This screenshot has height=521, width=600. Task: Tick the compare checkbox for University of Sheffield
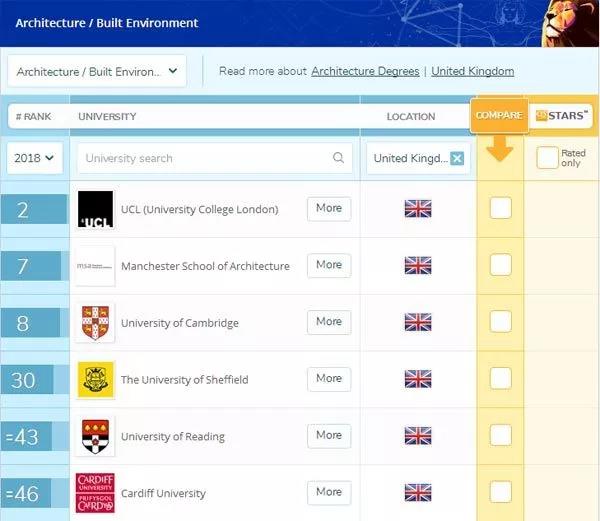pos(501,378)
